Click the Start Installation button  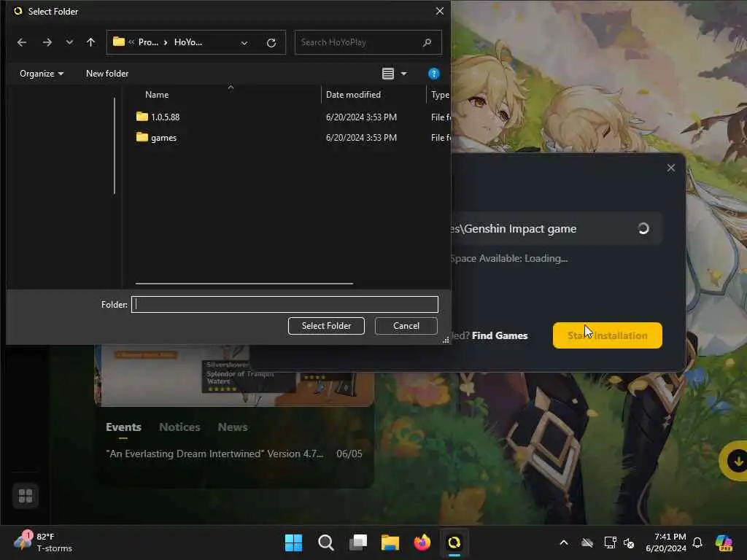coord(608,335)
